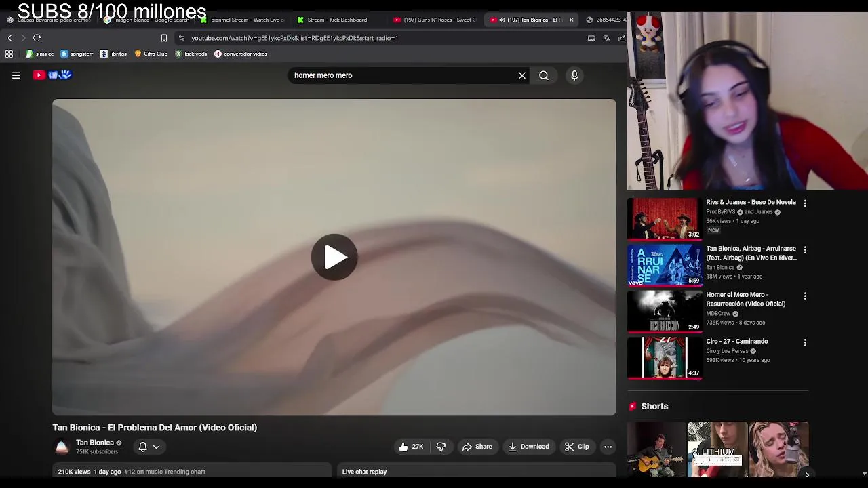Viewport: 868px width, 488px height.
Task: Switch to Guns N' Roses - Sweet Child tab
Action: [x=434, y=20]
